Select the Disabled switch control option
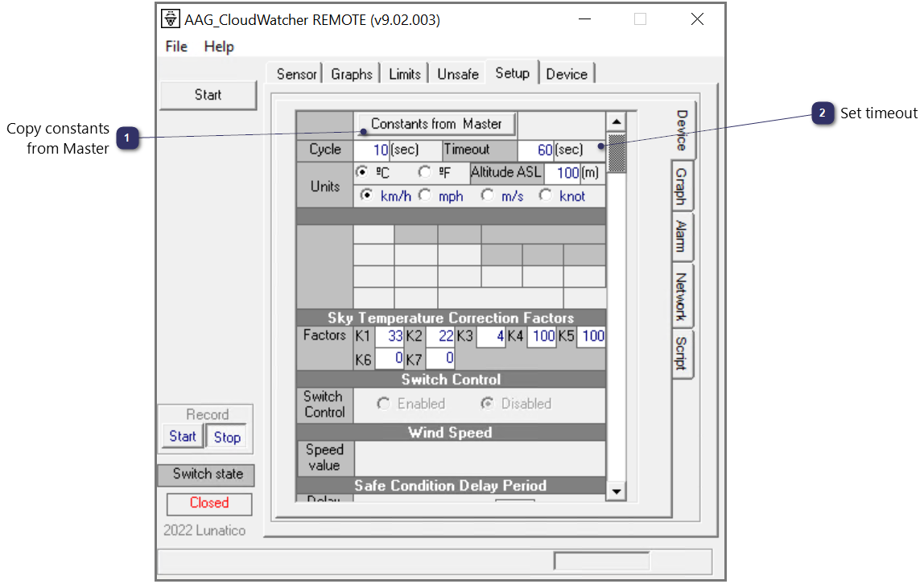 pyautogui.click(x=487, y=404)
